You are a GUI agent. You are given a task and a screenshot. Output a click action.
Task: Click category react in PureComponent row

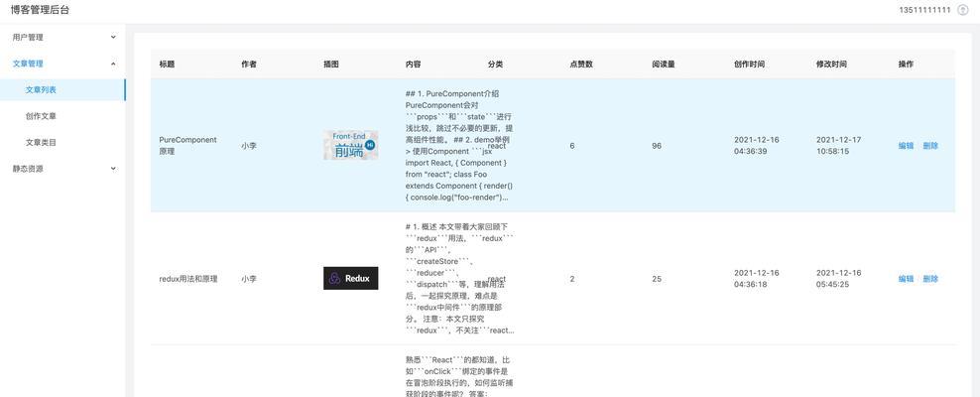pyautogui.click(x=497, y=146)
